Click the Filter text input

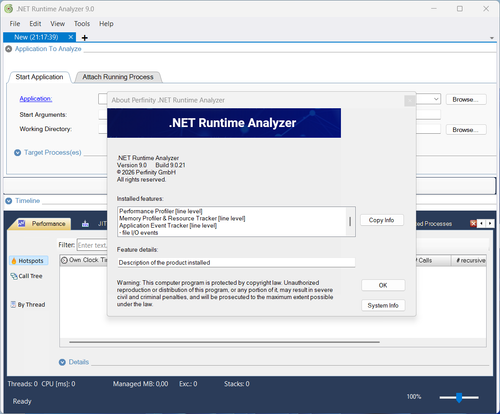(92, 245)
